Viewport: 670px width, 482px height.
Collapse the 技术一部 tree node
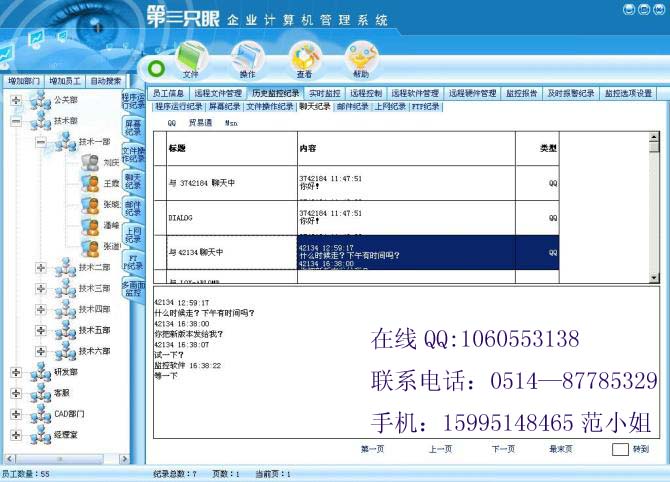[x=41, y=142]
